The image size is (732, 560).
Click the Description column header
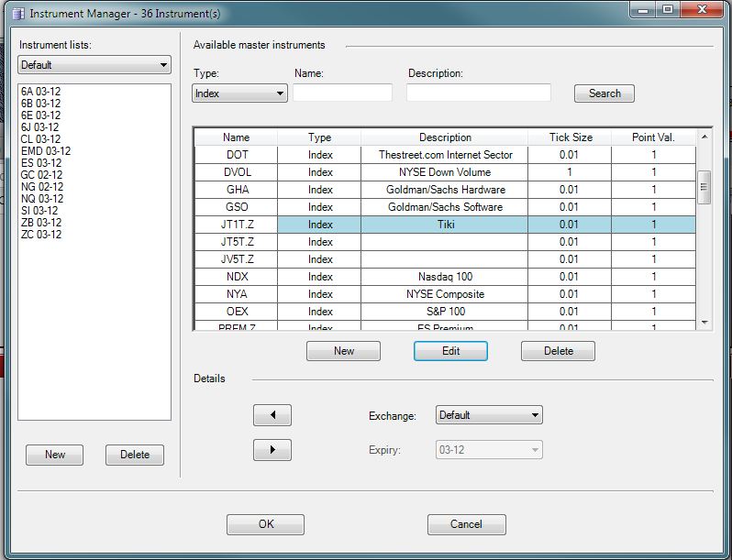(445, 137)
